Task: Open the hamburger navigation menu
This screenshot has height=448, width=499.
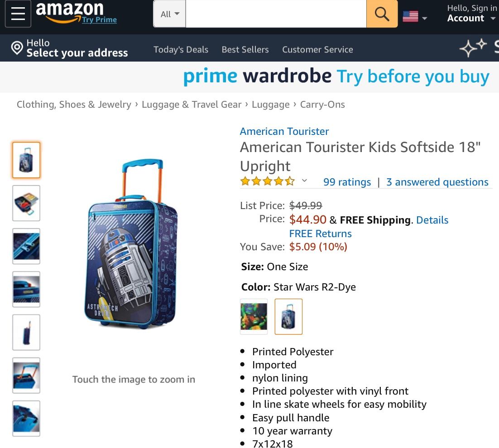Action: coord(18,14)
